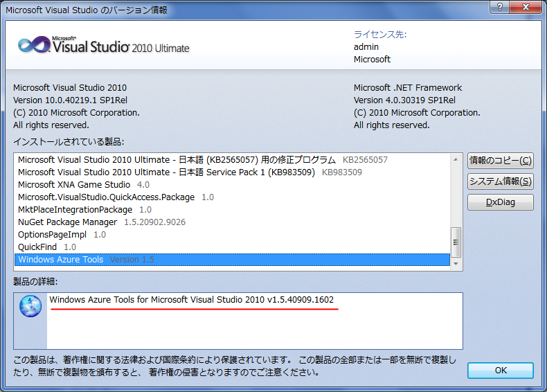Click the インストールされている製品: label
Viewport: 547px width, 392px height.
[69, 142]
